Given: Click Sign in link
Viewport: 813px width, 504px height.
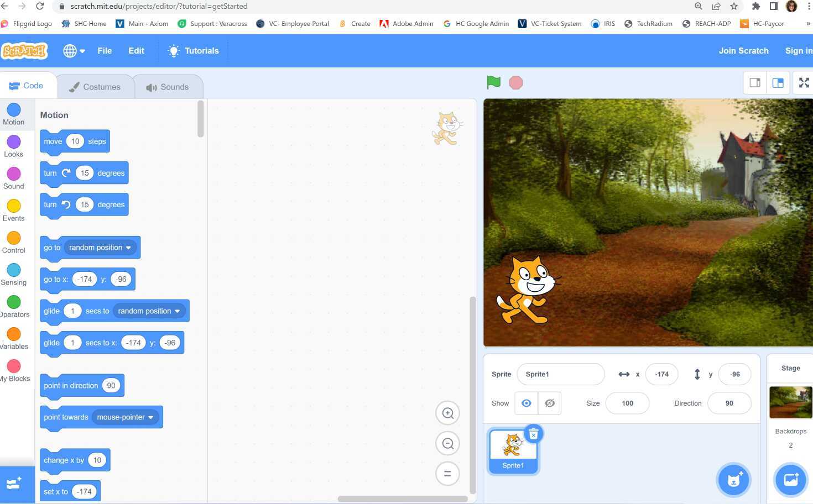Looking at the screenshot, I should (x=799, y=51).
